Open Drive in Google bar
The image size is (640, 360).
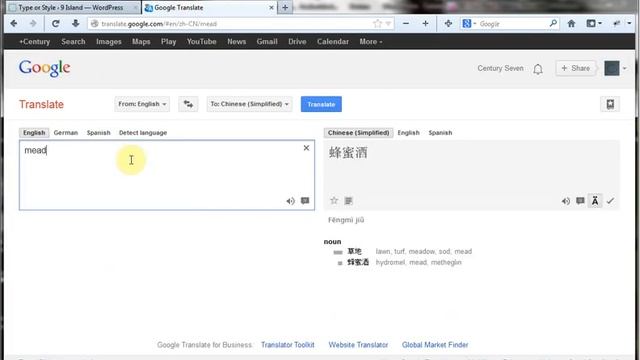point(297,42)
